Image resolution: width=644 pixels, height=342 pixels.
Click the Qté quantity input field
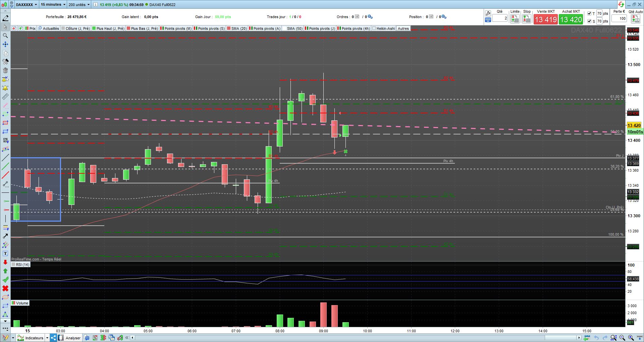tap(500, 18)
